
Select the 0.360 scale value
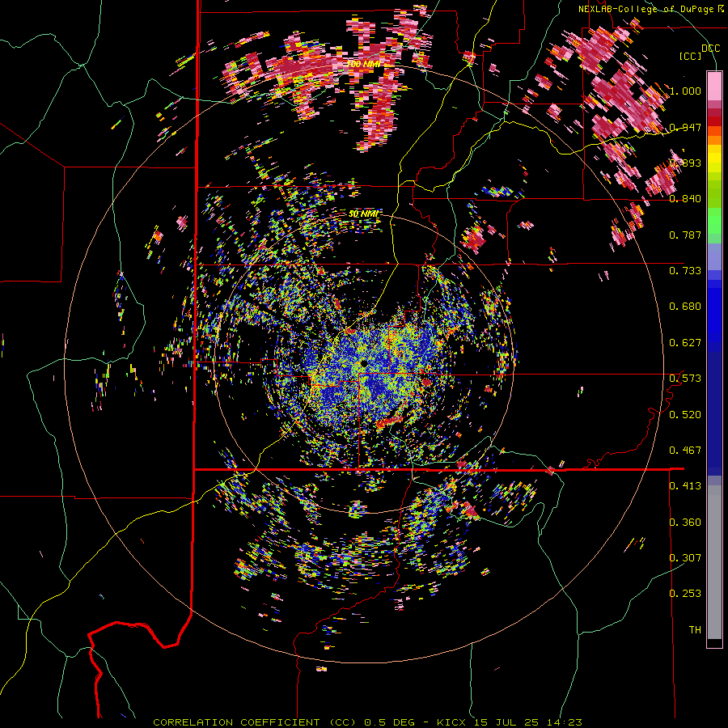pos(685,522)
